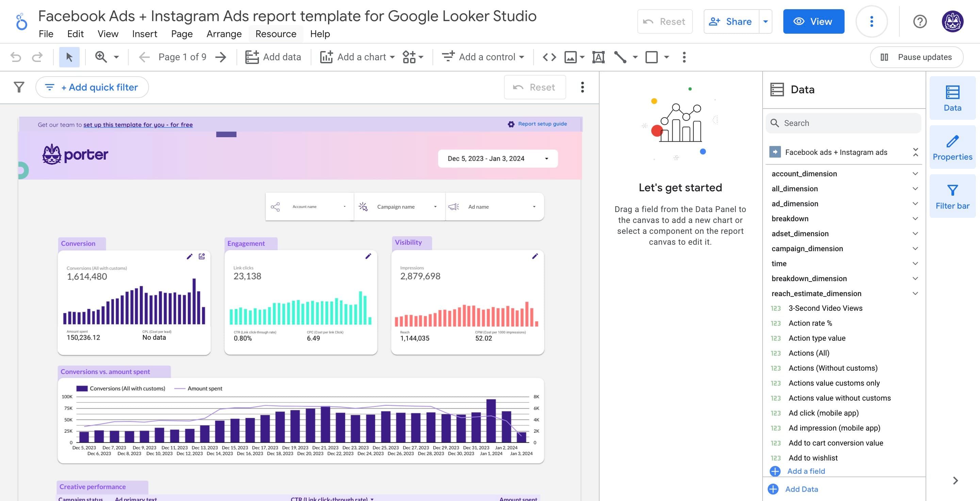This screenshot has height=501, width=980.
Task: Go to previous page arrow
Action: click(144, 57)
